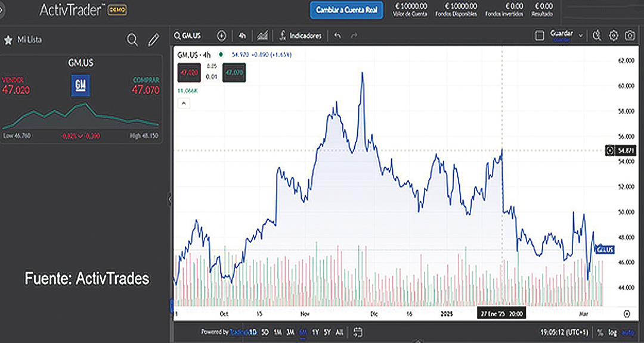644x343 pixels.
Task: Expand the Guardar dropdown arrow
Action: (581, 36)
